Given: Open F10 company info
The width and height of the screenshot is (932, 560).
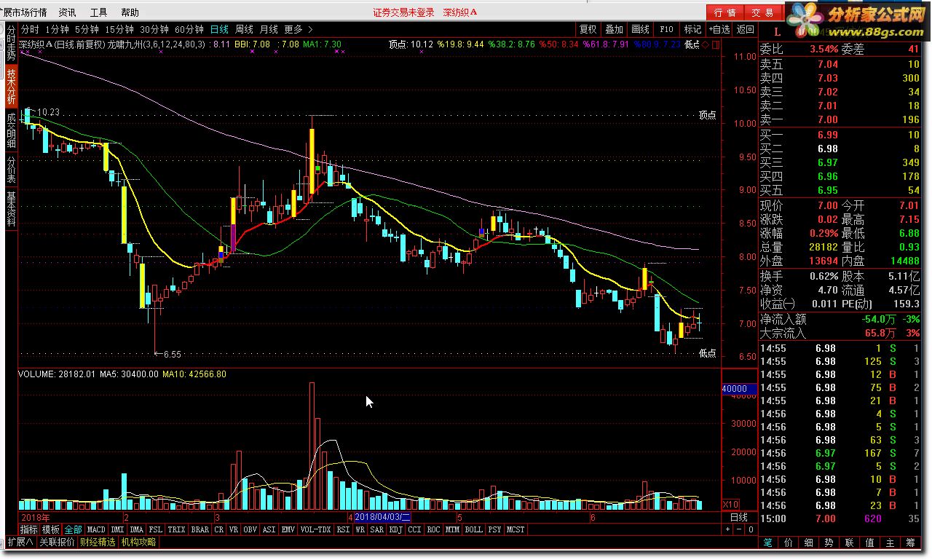Looking at the screenshot, I should [666, 29].
